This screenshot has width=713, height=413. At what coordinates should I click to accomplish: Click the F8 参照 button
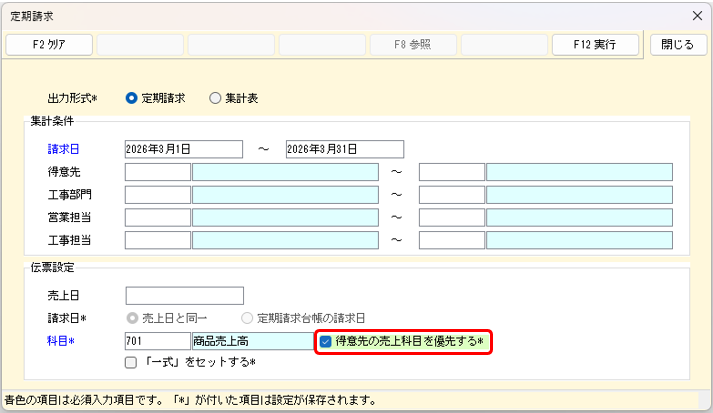point(413,45)
